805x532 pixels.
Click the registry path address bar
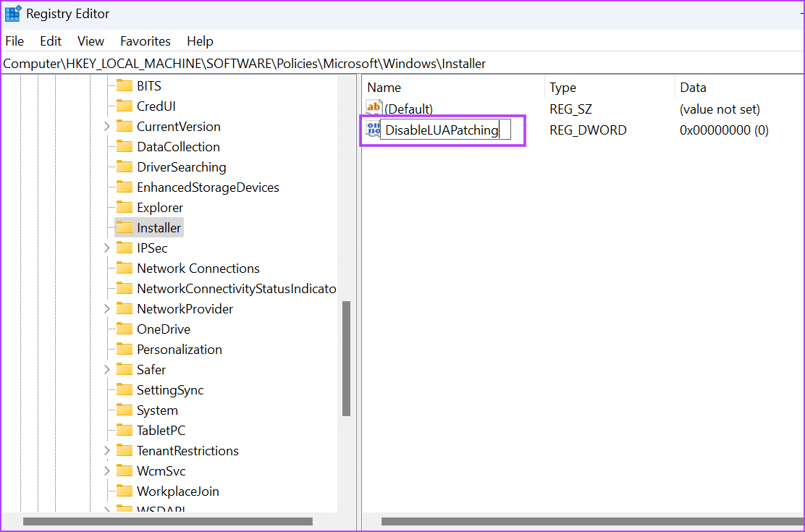(290, 63)
